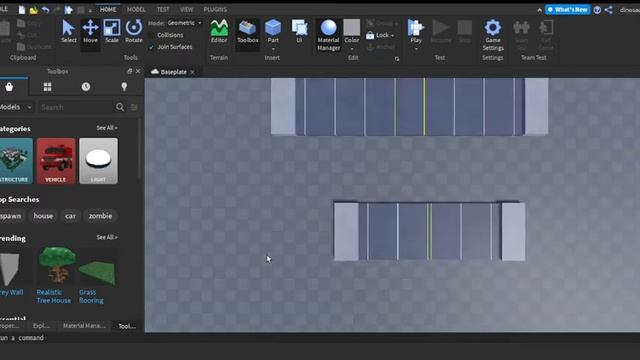The image size is (640, 360).
Task: Click the house top search chip
Action: tap(43, 216)
